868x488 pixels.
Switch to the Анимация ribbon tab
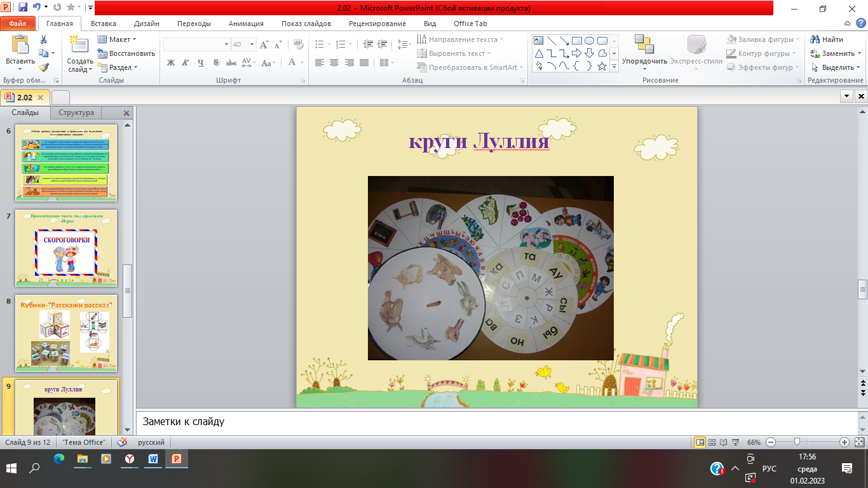(246, 24)
